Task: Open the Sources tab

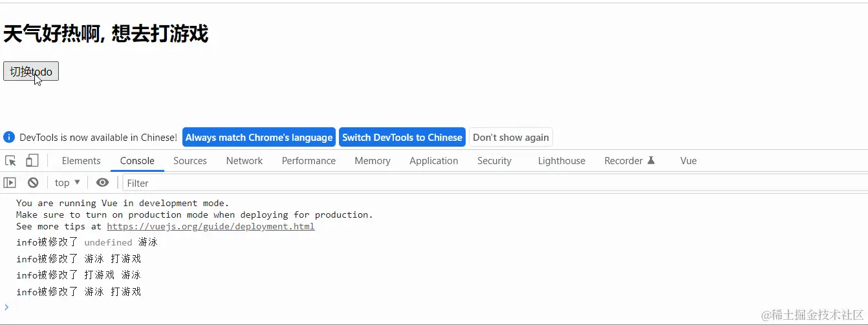Action: pos(190,161)
